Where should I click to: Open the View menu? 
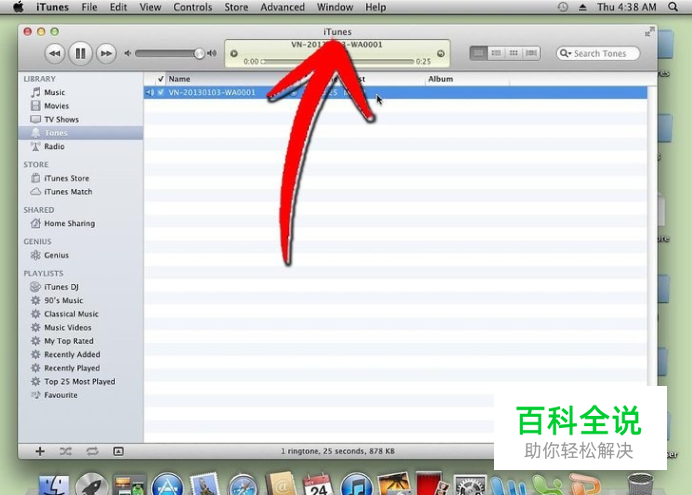tap(150, 7)
